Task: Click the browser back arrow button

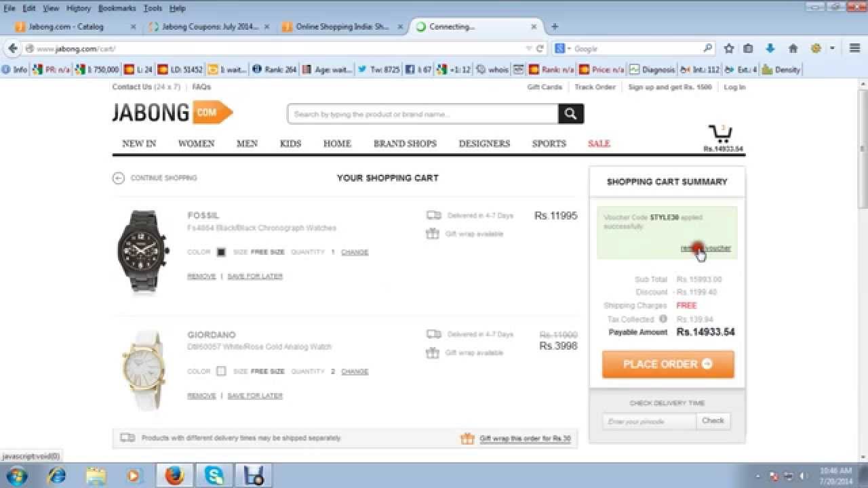Action: point(12,48)
